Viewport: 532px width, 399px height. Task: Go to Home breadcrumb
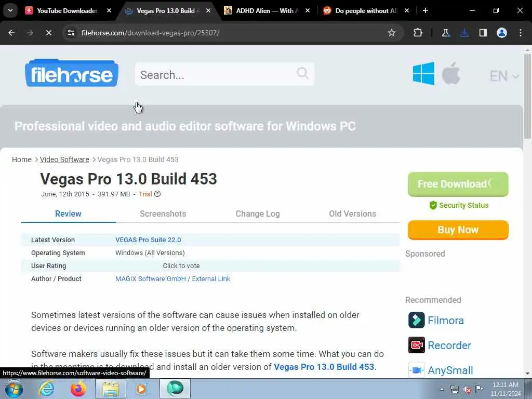(x=22, y=159)
